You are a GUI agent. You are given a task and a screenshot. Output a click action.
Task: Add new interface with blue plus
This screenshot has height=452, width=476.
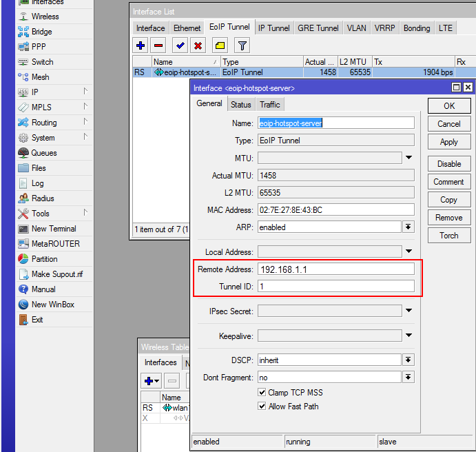click(141, 45)
